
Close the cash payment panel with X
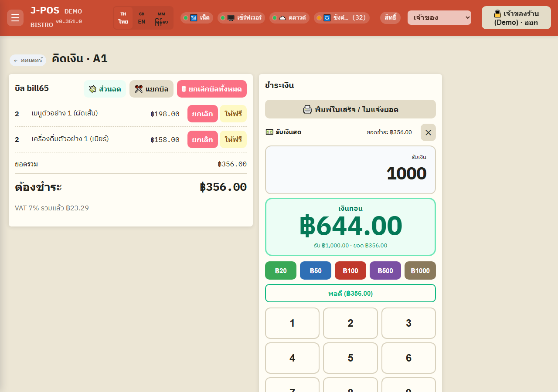428,132
